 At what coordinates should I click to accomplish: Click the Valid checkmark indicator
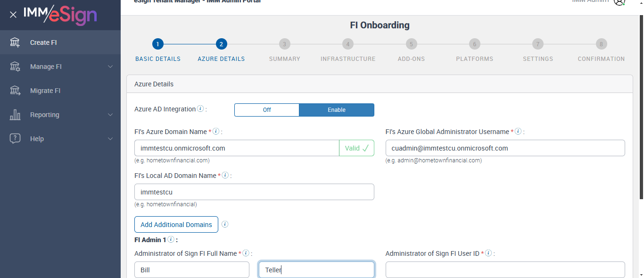tap(356, 148)
